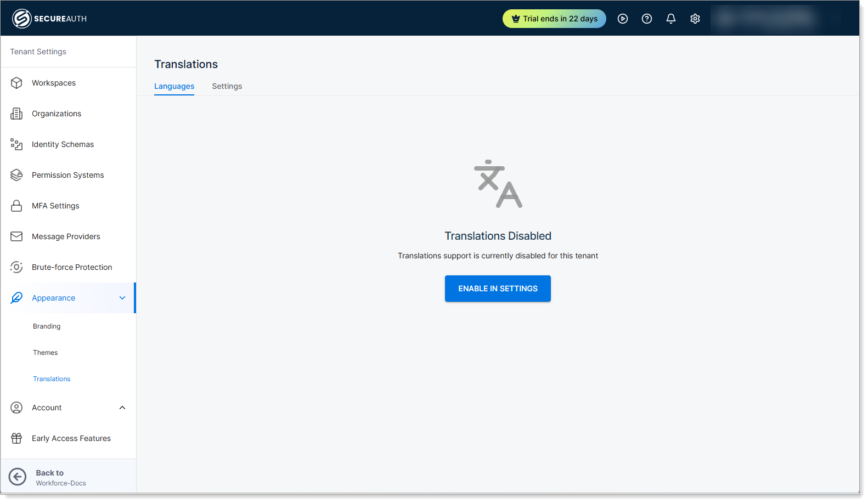
Task: Open Branding under Appearance
Action: point(47,326)
